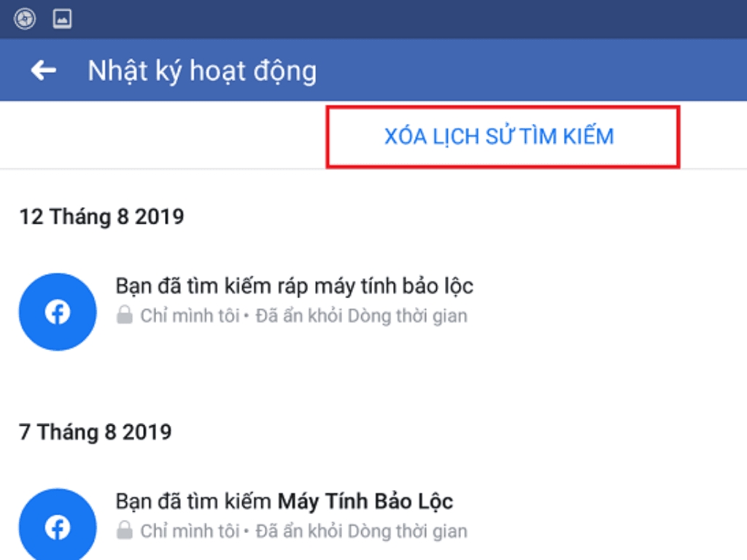Viewport: 747px width, 560px height.
Task: Select the ráp máy tính bảo lộc search entry
Action: tap(295, 287)
